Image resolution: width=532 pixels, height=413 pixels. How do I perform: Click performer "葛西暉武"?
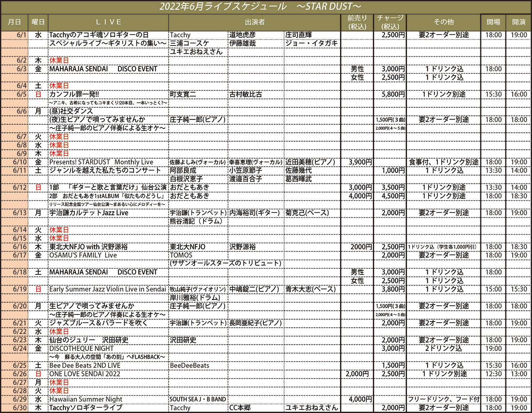click(x=298, y=179)
